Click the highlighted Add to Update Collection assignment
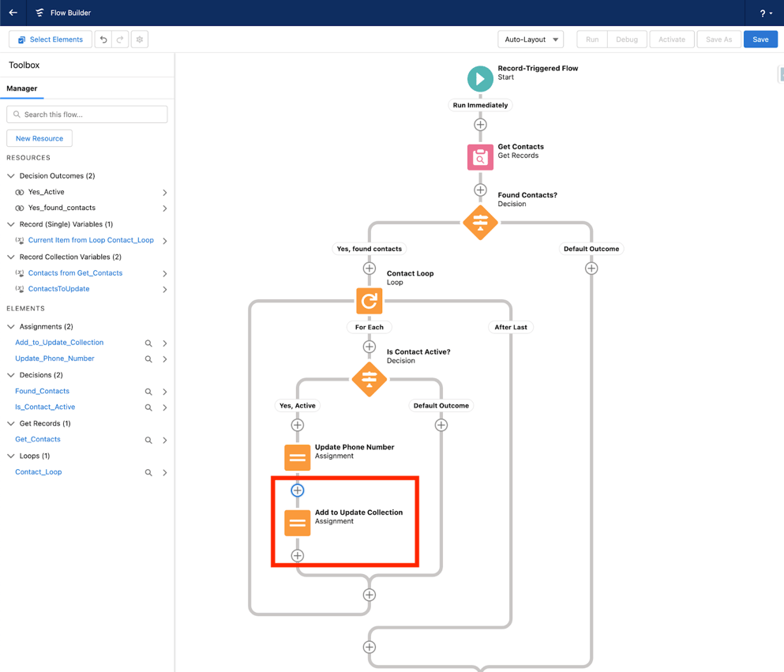The width and height of the screenshot is (784, 672). 297,522
